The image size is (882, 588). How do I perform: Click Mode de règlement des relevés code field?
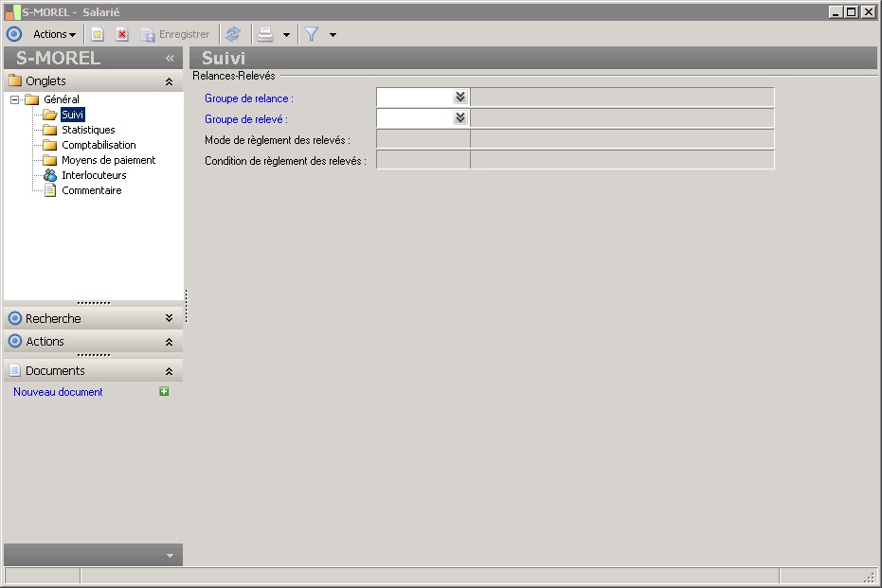(423, 139)
